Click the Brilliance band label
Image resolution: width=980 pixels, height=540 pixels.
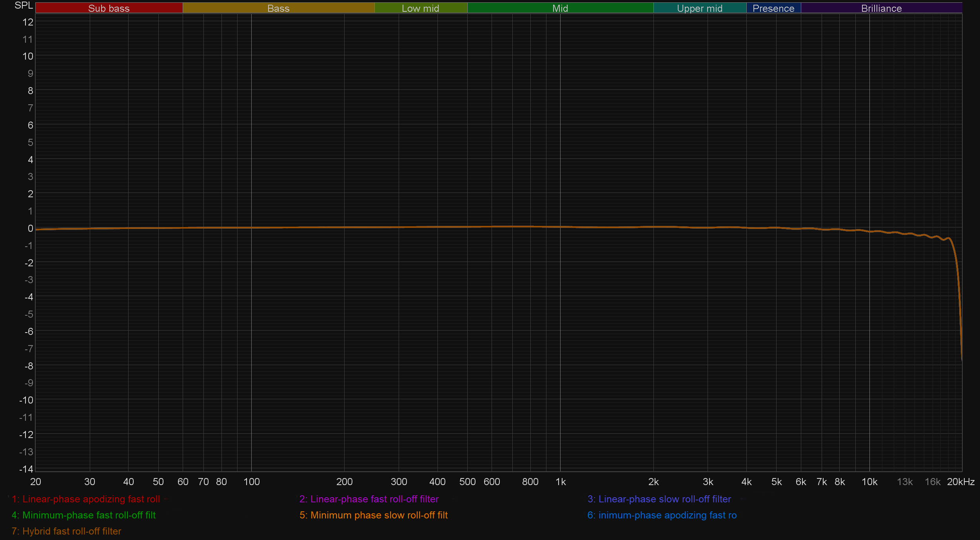click(x=881, y=8)
